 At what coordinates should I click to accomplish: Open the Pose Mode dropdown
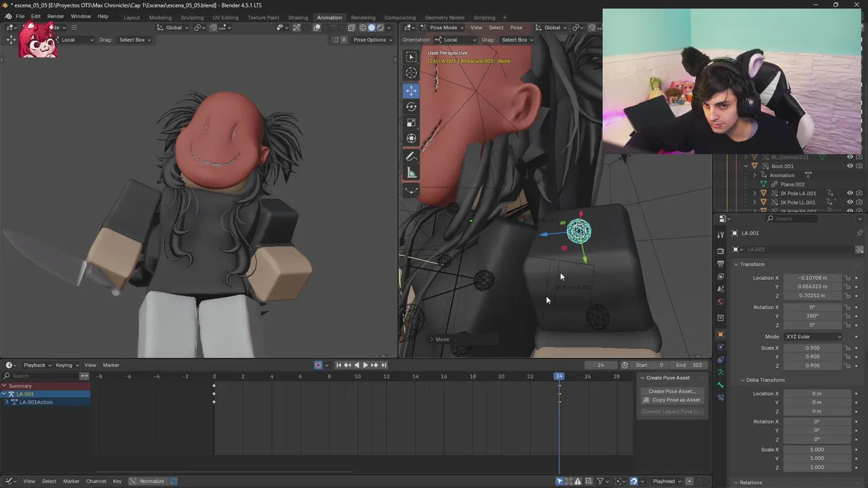pyautogui.click(x=443, y=28)
